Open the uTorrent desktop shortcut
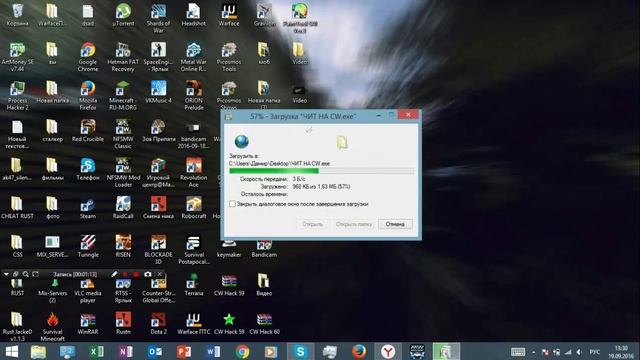This screenshot has height=360, width=640. pos(123,15)
